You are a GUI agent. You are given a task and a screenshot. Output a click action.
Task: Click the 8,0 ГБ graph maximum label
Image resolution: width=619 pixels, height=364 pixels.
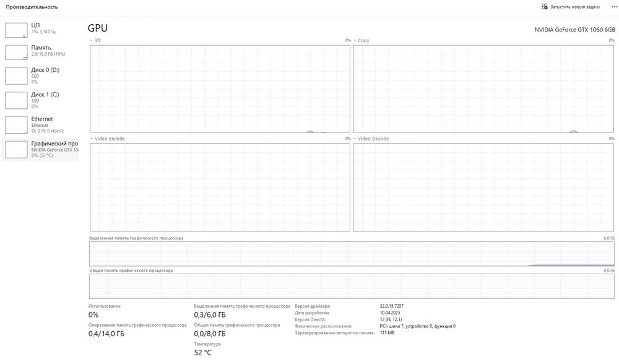tap(609, 271)
